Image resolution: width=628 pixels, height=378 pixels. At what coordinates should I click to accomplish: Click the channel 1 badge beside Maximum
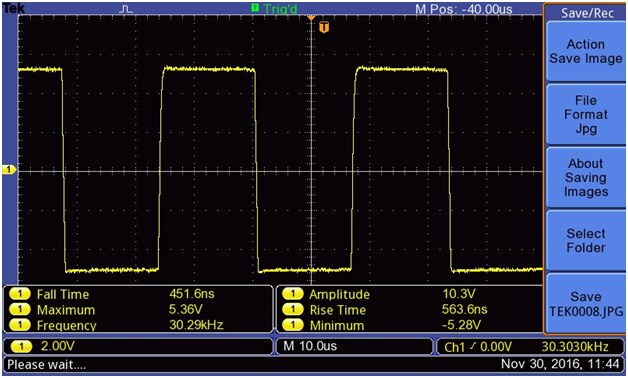[19, 310]
